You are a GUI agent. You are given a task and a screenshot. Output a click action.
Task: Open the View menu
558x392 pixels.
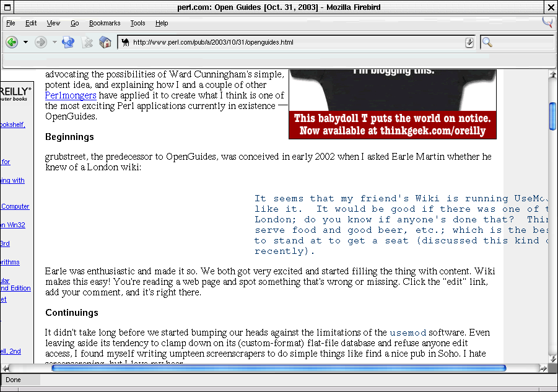click(53, 23)
